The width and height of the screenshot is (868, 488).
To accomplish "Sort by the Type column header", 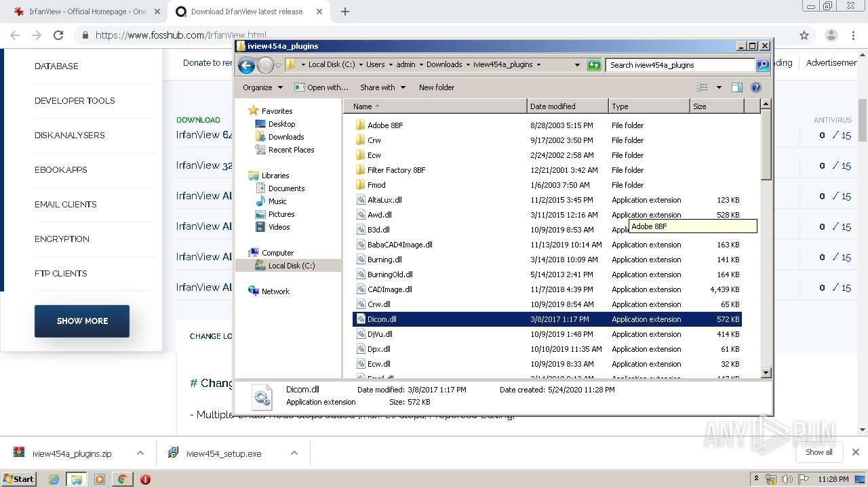I will pyautogui.click(x=649, y=106).
